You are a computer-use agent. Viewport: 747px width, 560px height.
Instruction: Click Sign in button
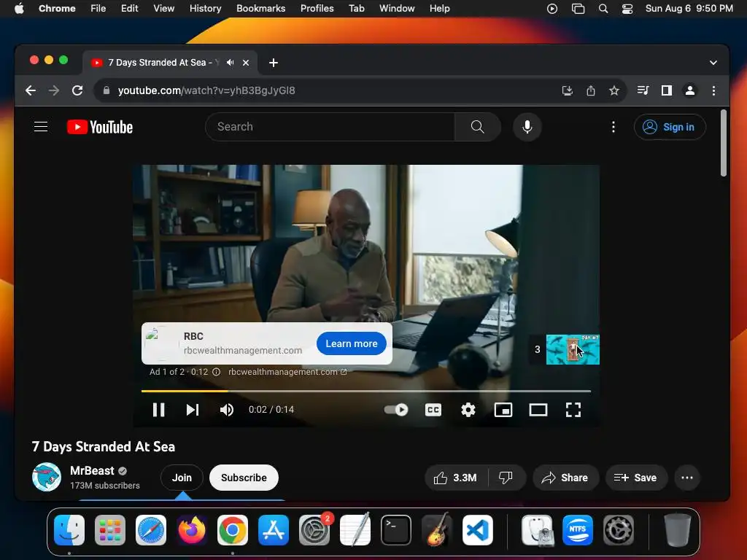point(670,127)
